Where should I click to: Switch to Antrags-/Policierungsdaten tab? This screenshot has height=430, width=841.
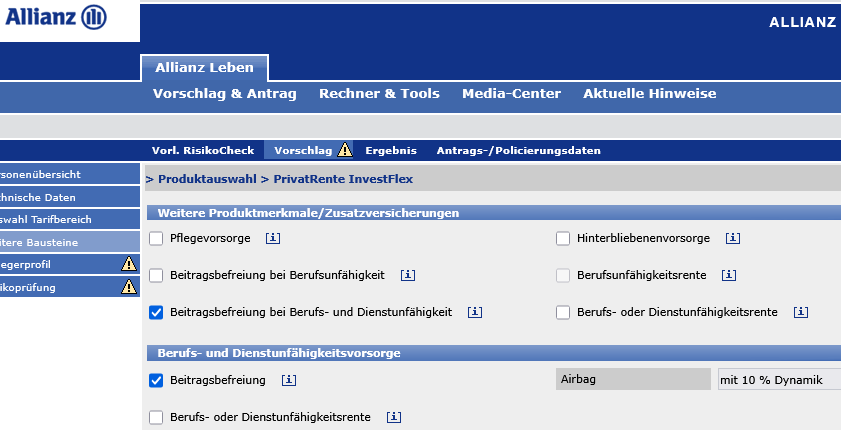[x=519, y=151]
